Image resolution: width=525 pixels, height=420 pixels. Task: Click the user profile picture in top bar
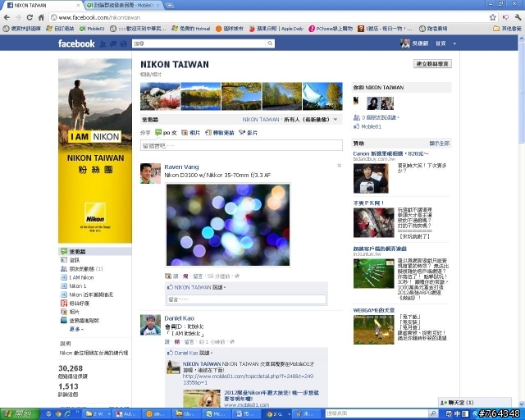coord(405,43)
